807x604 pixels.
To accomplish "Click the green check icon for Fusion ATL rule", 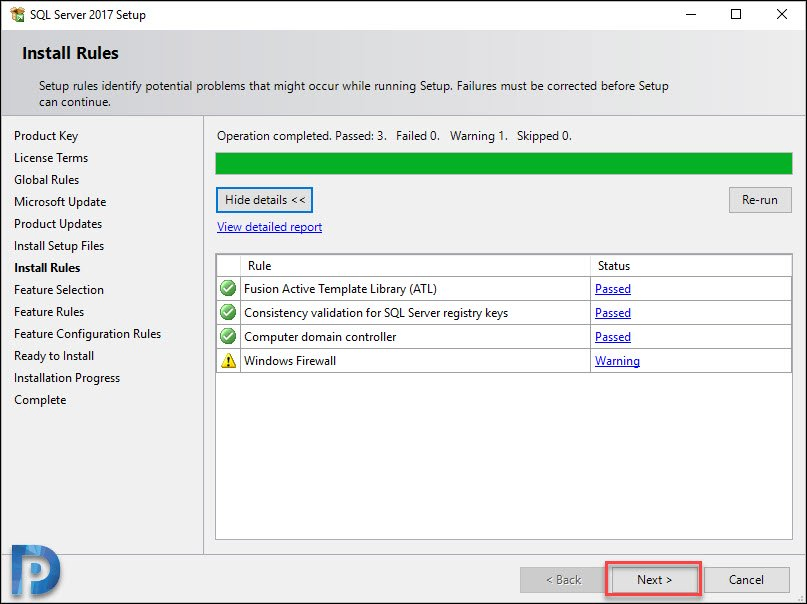I will point(228,288).
